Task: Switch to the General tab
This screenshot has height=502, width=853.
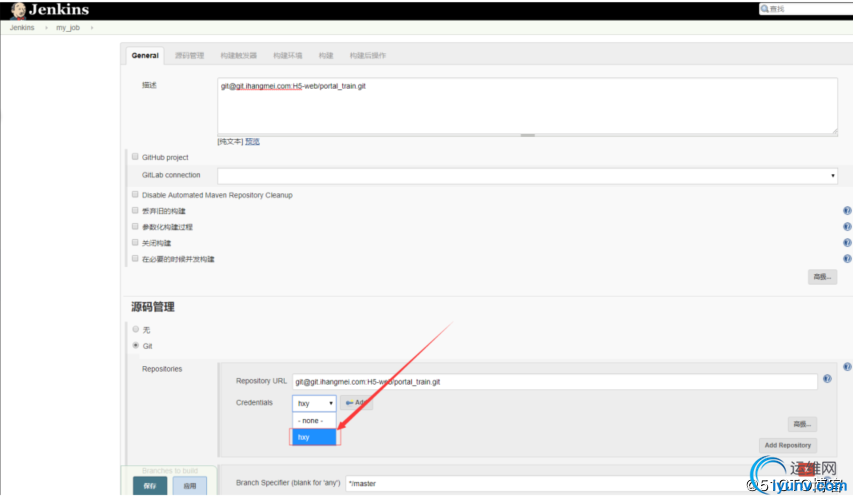Action: [x=145, y=55]
